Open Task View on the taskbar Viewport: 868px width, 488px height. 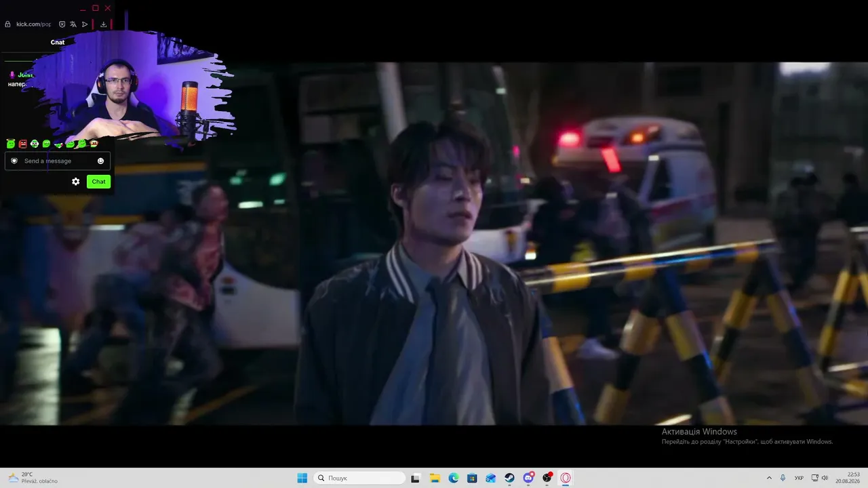(x=416, y=478)
